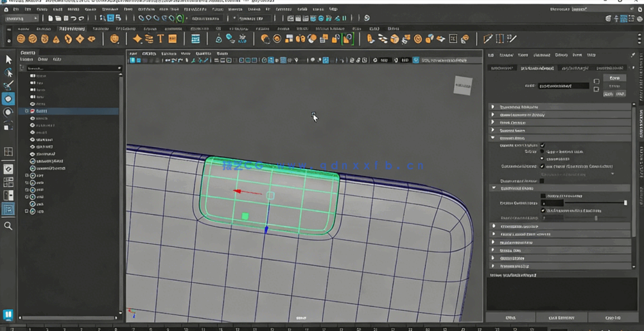Click the Focus button in Attribute Editor
This screenshot has width=644, height=331.
point(614,78)
